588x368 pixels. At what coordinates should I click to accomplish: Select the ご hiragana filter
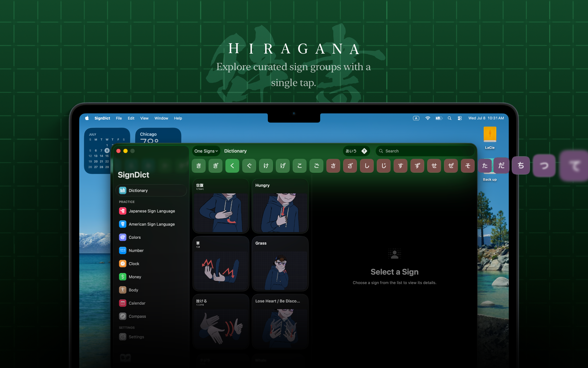[x=316, y=166]
